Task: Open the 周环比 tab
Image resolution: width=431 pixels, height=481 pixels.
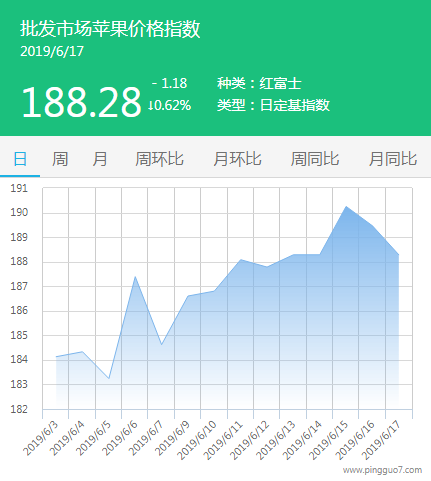Action: (159, 159)
